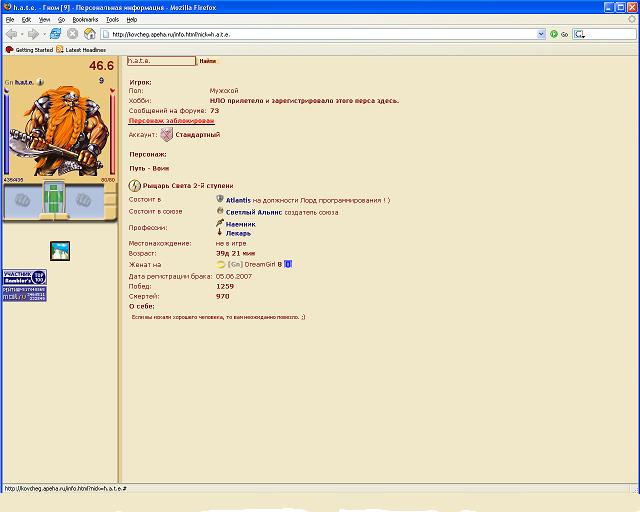Click the yellow alignment icon before DreamGirl

(220, 265)
